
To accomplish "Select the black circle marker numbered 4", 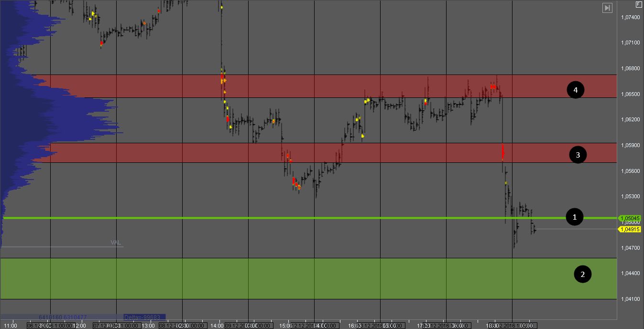I will pyautogui.click(x=575, y=90).
